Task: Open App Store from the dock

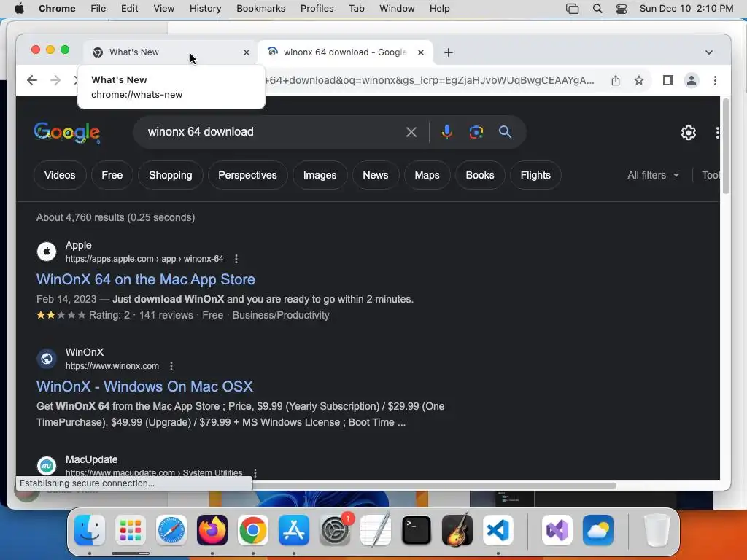Action: pyautogui.click(x=294, y=531)
